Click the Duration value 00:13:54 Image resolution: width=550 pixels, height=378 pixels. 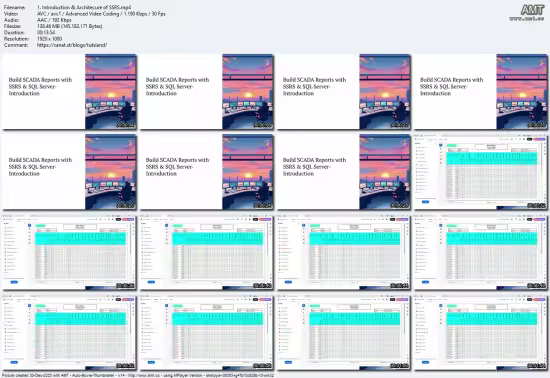(x=46, y=33)
